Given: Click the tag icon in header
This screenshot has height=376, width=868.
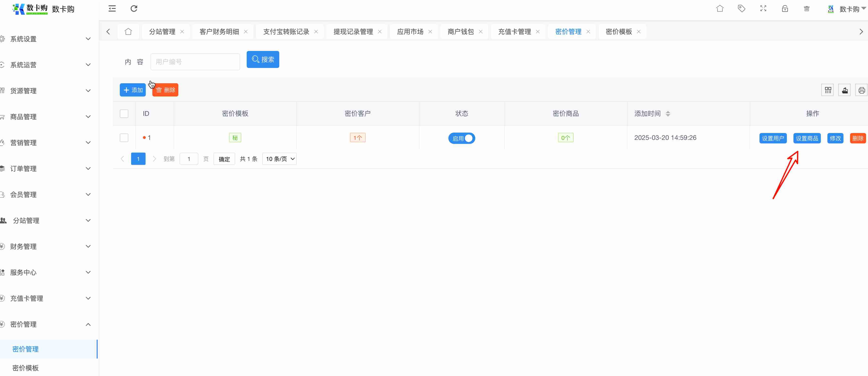Looking at the screenshot, I should point(741,8).
